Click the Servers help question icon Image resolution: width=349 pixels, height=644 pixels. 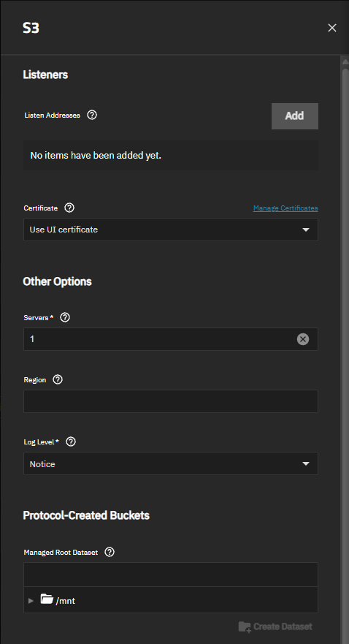pos(65,317)
